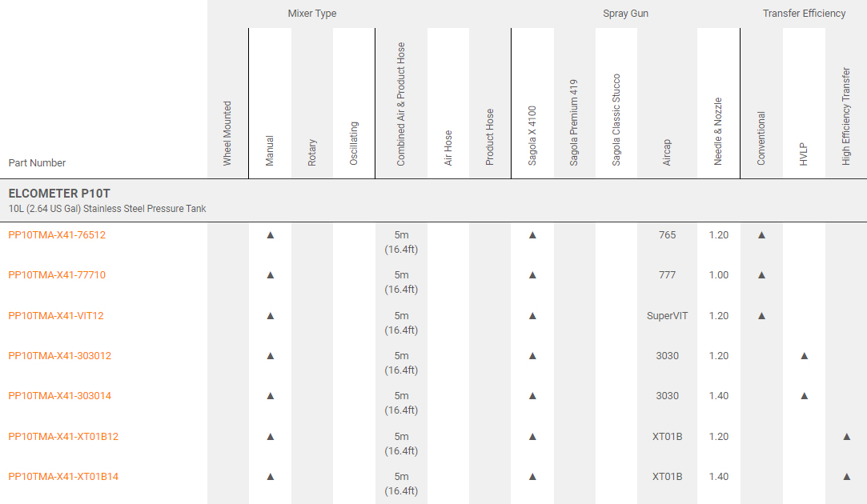View part PP10TMA-X41-XT01B14
The width and height of the screenshot is (867, 504).
[x=63, y=476]
